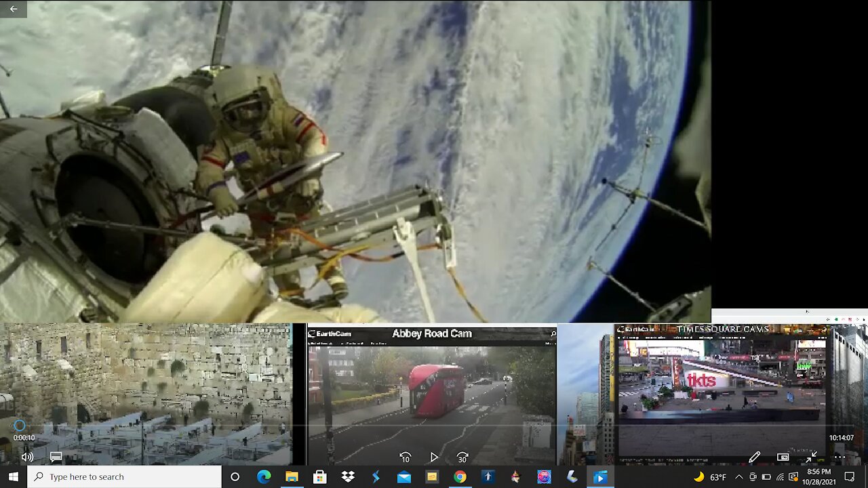The image size is (868, 488).
Task: Click the seek position handle on the progress bar
Action: tap(19, 426)
